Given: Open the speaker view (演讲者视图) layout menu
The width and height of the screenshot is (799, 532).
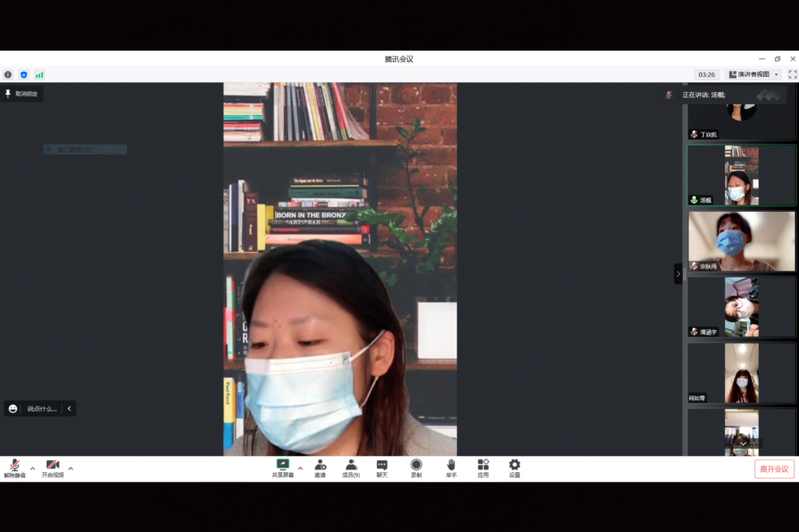Looking at the screenshot, I should point(753,75).
